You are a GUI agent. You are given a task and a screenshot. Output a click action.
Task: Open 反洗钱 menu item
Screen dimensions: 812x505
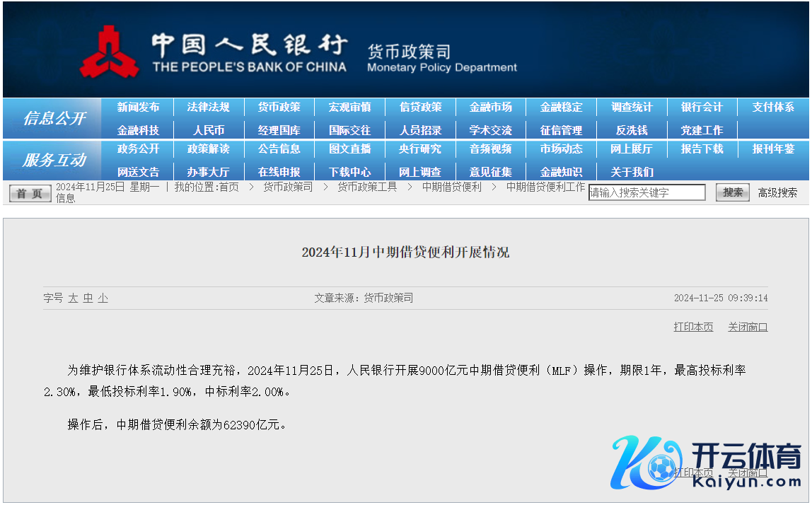(632, 131)
